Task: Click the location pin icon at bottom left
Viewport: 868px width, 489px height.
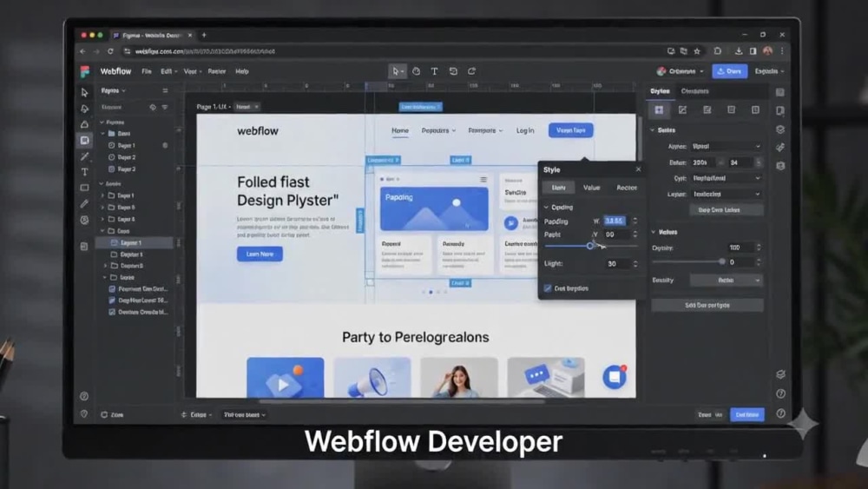Action: tap(83, 413)
